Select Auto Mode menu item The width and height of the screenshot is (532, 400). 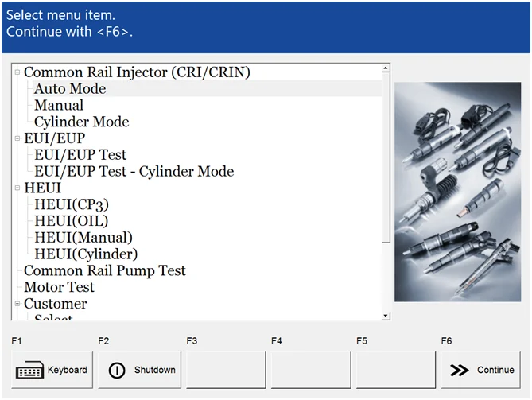(70, 89)
